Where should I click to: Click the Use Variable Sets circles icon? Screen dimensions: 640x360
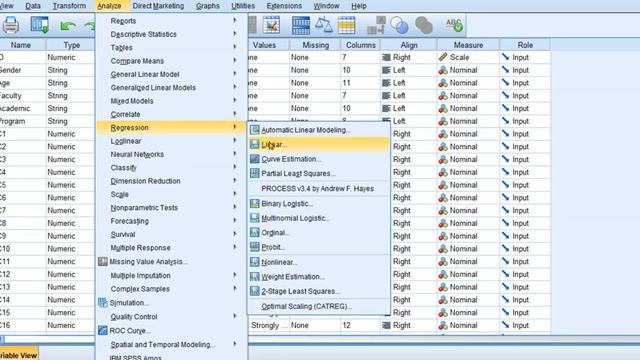coord(399,25)
